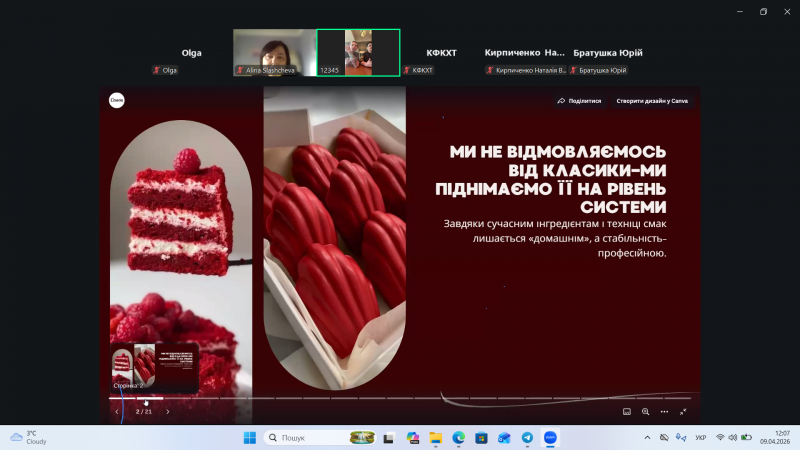This screenshot has width=800, height=450.
Task: Go to the previous presentation slide
Action: pyautogui.click(x=117, y=411)
